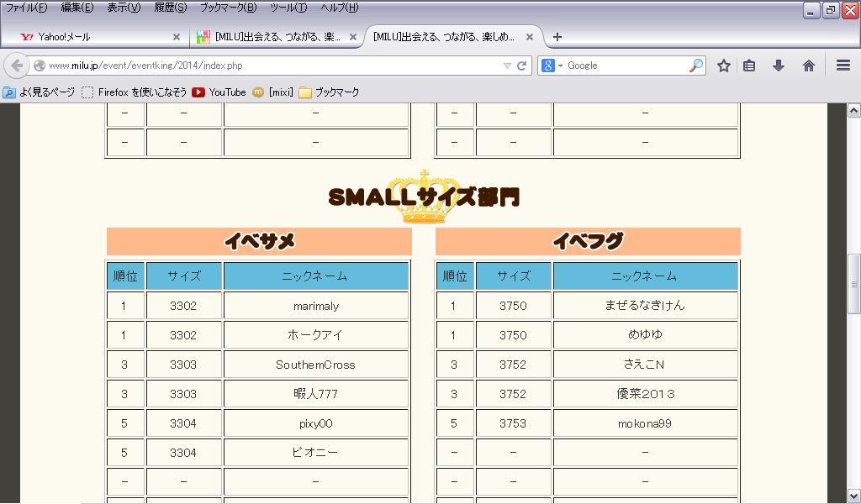Screen dimensions: 861x504
Task: Click nickname ホークアイ
Action: point(315,335)
